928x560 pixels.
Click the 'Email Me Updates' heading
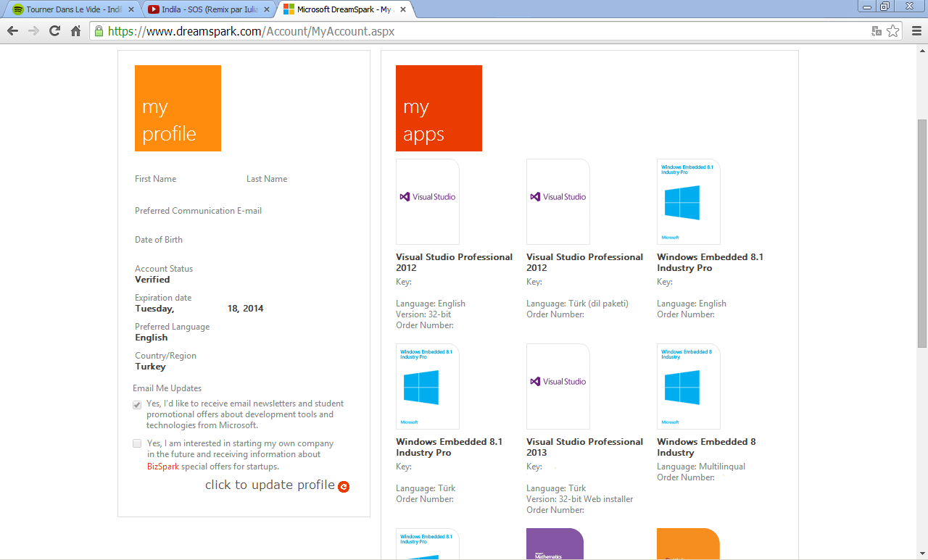click(167, 388)
